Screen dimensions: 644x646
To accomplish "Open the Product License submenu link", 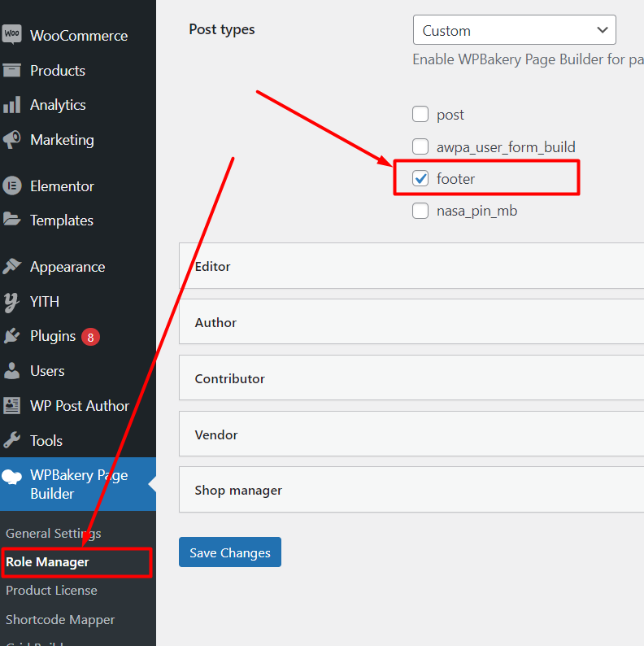I will click(x=51, y=591).
